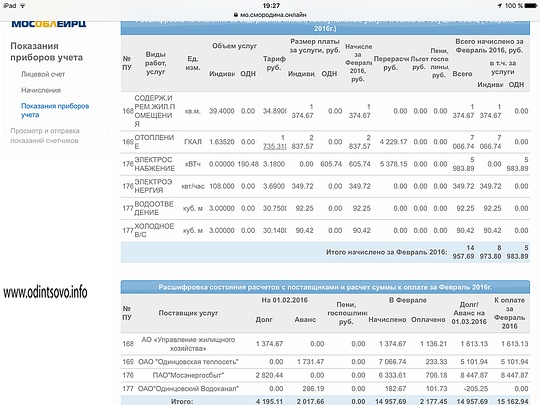Select СОДЕРЖ.И РЕМ.ЖИЛ.ПОМЕЩЕНИЯ service name

155,111
